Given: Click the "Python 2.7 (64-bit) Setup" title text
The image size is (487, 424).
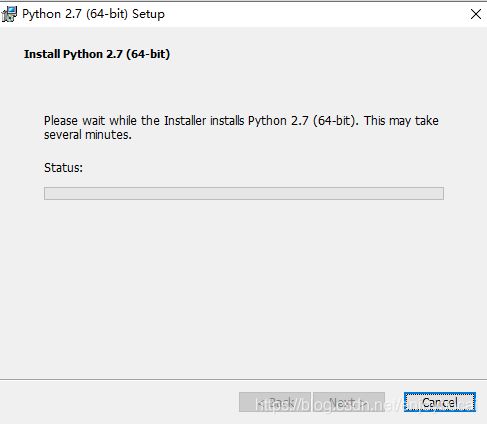Looking at the screenshot, I should (93, 14).
